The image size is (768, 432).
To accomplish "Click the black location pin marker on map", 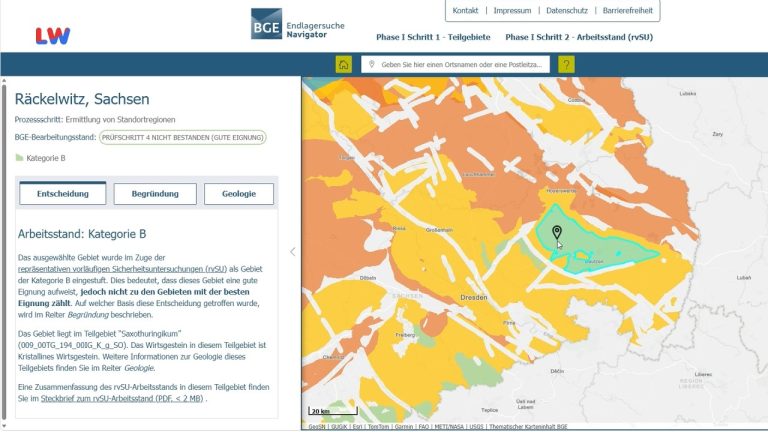I will 556,232.
